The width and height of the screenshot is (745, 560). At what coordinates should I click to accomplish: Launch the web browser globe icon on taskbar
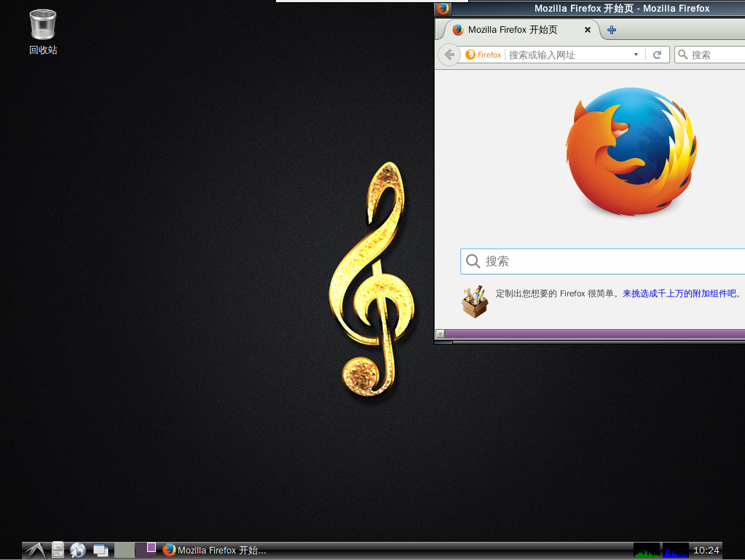click(x=78, y=550)
